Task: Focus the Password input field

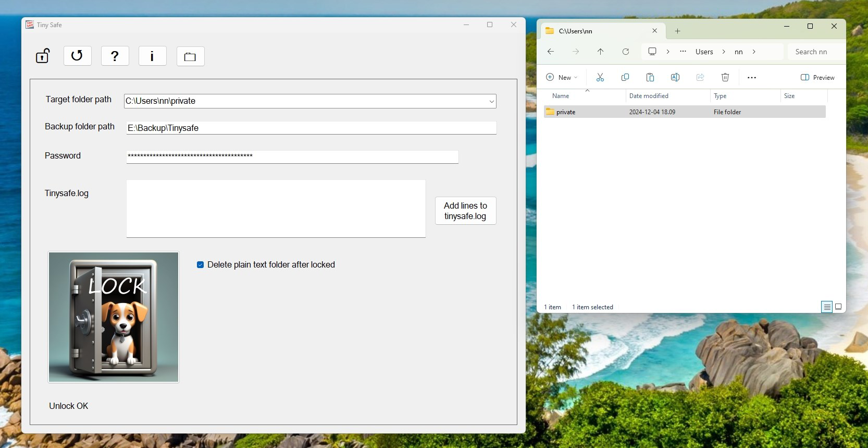Action: [292, 156]
